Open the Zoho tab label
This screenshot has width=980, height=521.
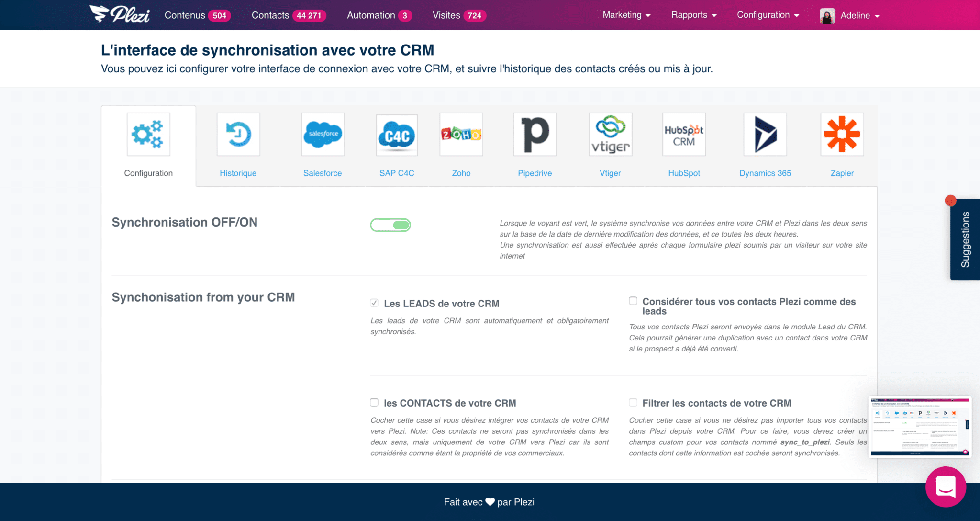tap(461, 173)
